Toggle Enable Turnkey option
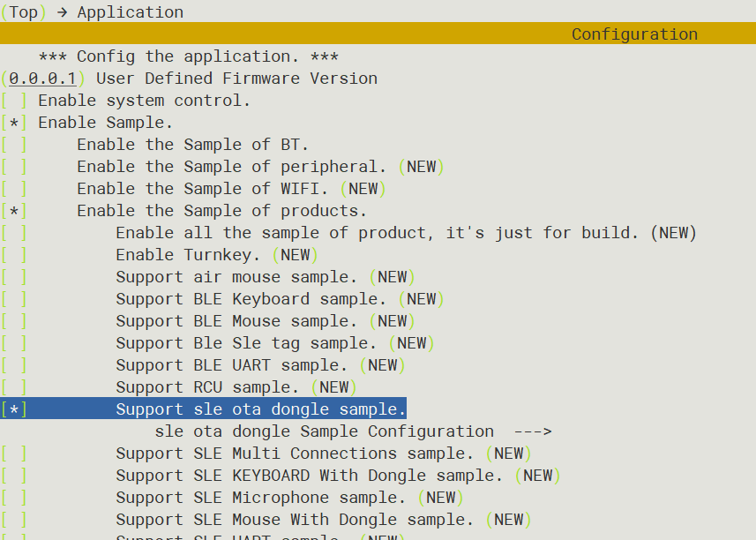 click(x=14, y=255)
